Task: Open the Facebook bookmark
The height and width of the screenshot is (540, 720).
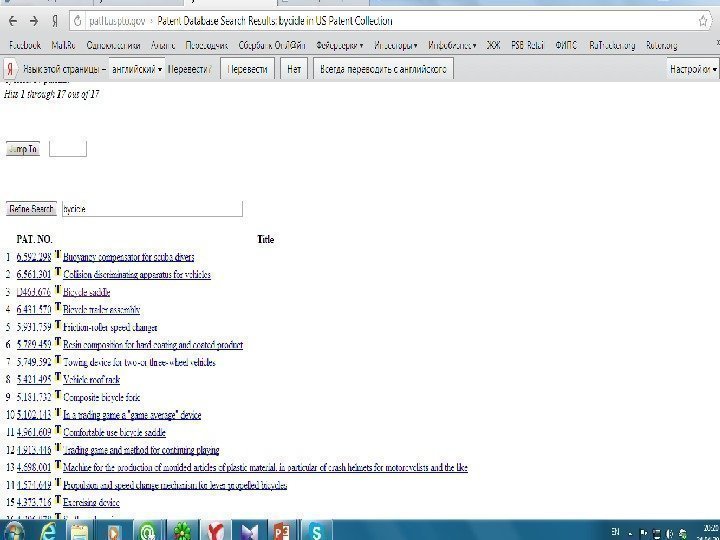Action: tap(25, 45)
